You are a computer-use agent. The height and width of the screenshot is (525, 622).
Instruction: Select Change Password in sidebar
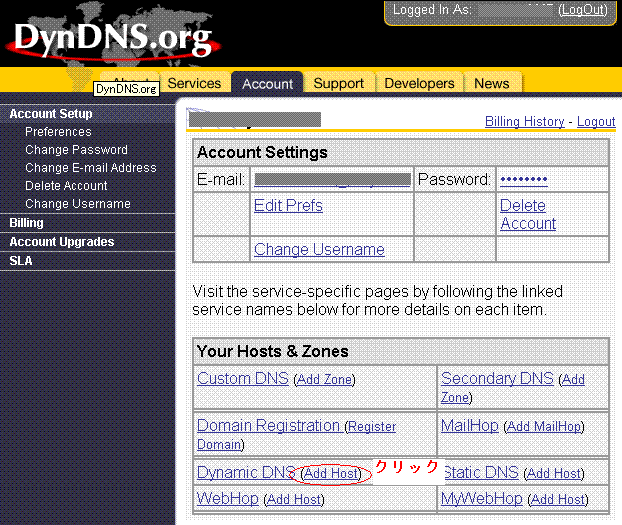76,150
